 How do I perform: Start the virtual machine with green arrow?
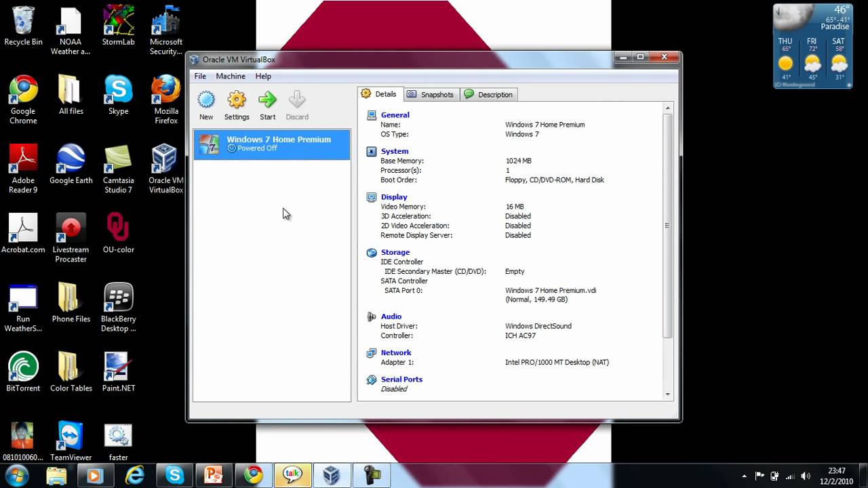click(x=268, y=100)
